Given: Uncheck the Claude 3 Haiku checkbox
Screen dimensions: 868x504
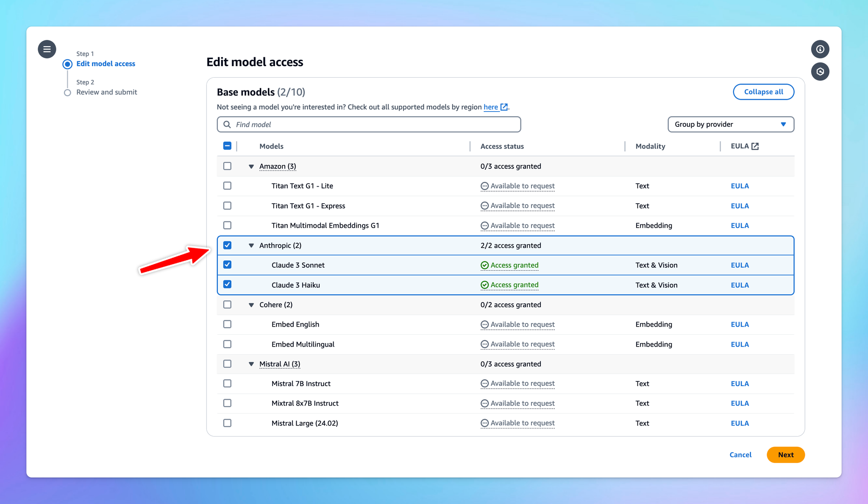Looking at the screenshot, I should click(x=227, y=284).
